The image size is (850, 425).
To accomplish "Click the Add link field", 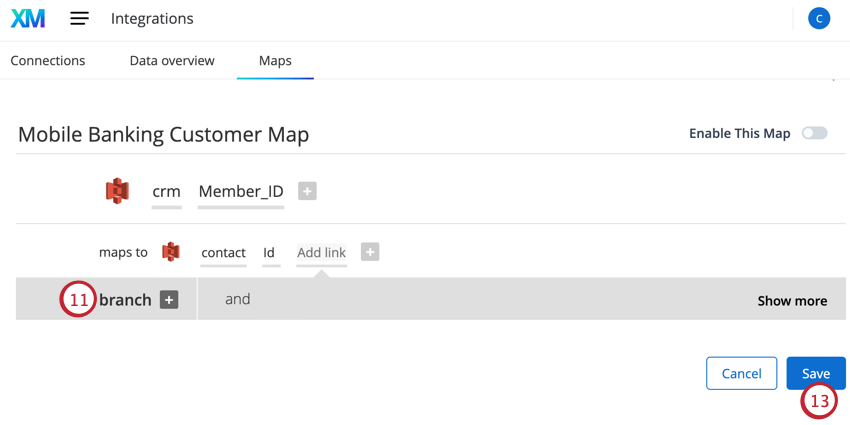I will 321,253.
